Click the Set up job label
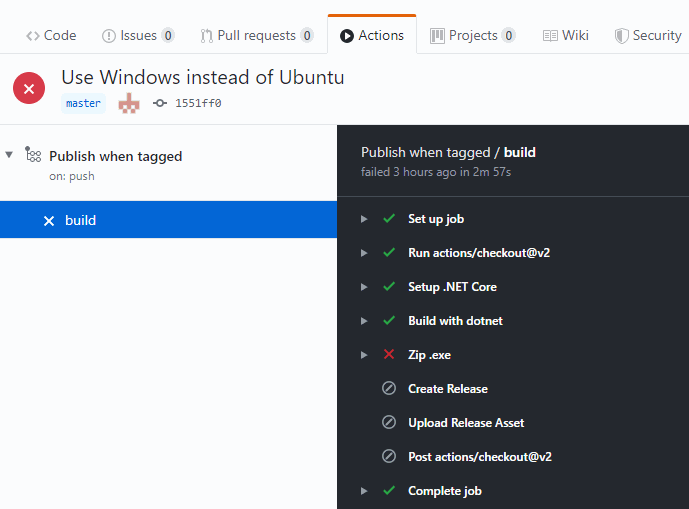The width and height of the screenshot is (689, 509). point(436,219)
